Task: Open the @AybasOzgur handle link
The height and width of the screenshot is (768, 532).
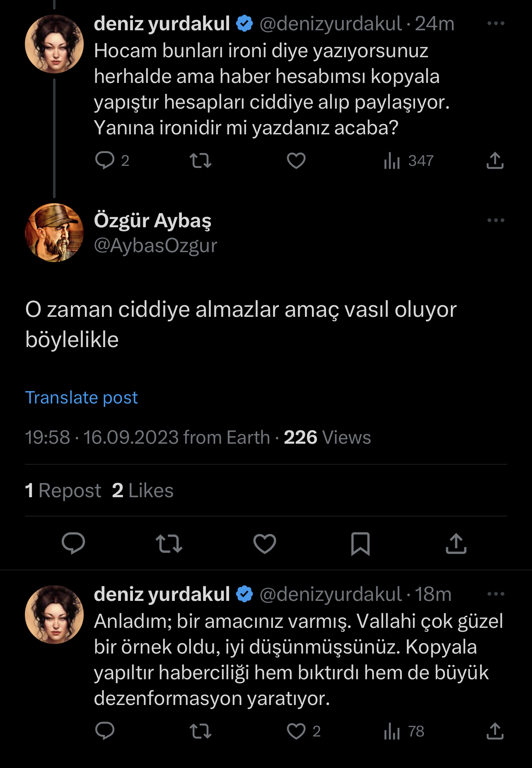Action: [x=155, y=246]
